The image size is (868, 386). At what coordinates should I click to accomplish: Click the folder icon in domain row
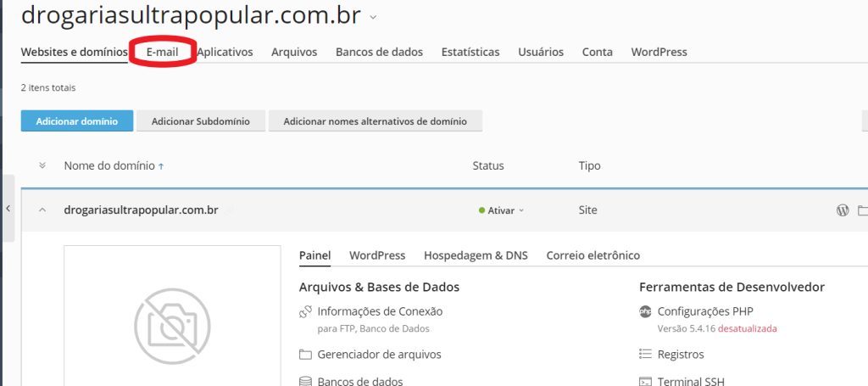tap(863, 210)
